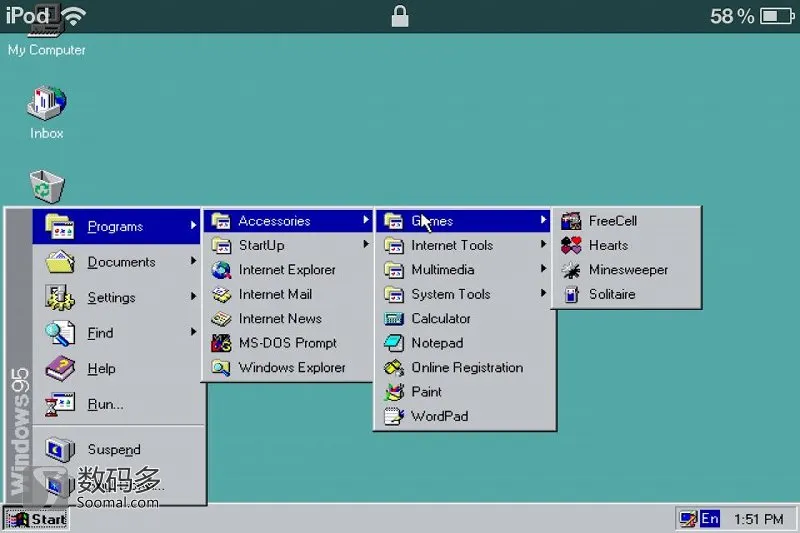Select the Internet Tools menu entry
The image size is (800, 533).
click(x=463, y=245)
